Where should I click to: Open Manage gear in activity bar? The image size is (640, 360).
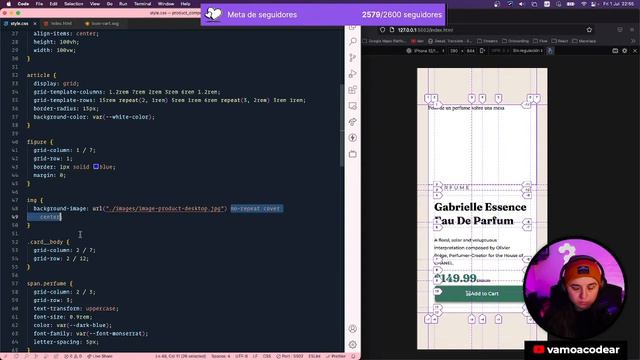point(353,345)
